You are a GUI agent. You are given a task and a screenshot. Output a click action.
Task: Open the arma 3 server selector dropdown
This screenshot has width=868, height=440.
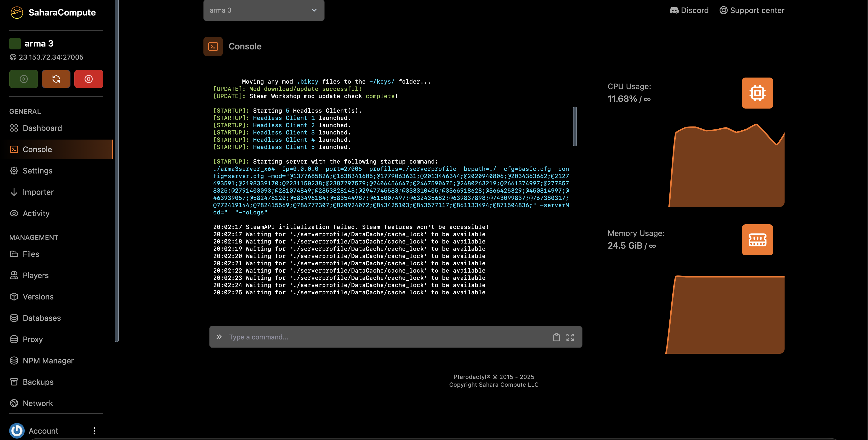tap(263, 10)
